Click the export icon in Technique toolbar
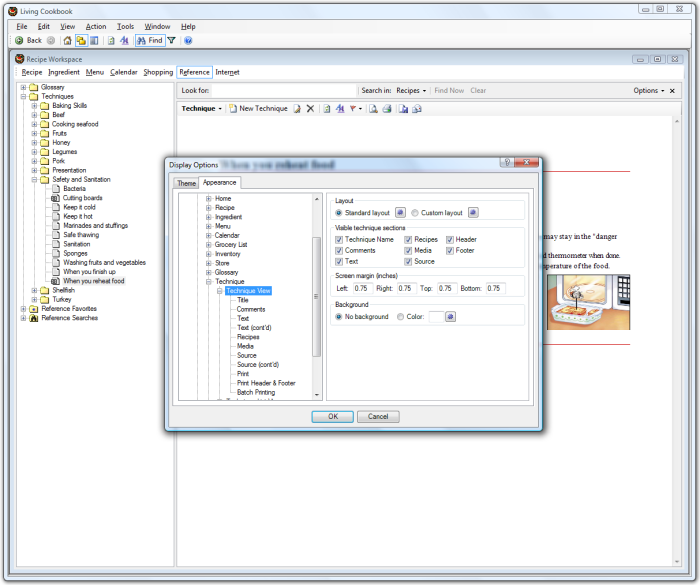This screenshot has width=700, height=585. 404,109
